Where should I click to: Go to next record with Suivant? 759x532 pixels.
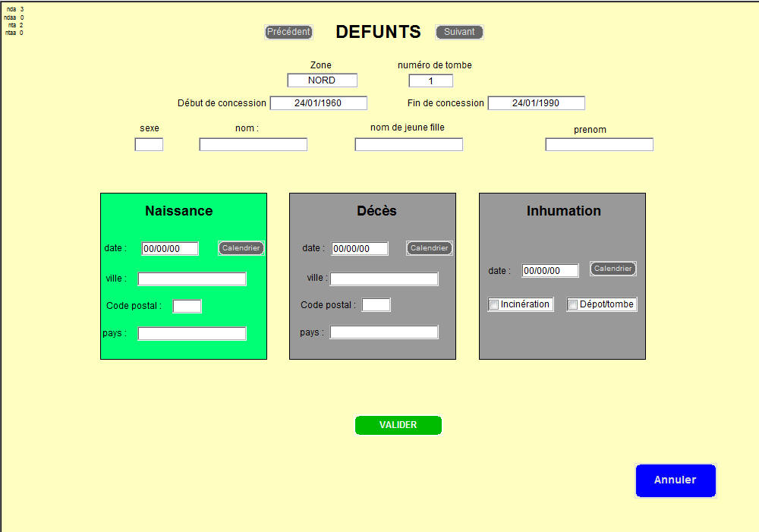(459, 32)
